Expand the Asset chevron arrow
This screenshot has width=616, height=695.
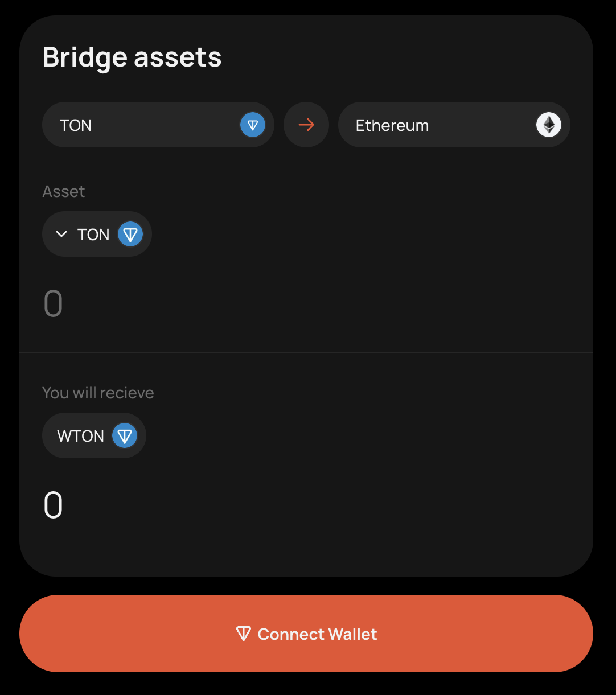click(61, 234)
